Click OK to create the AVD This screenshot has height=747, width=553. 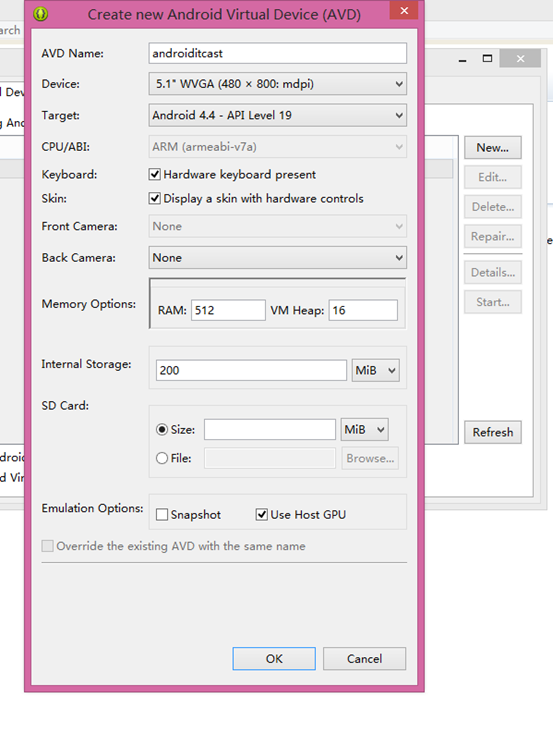coord(274,658)
